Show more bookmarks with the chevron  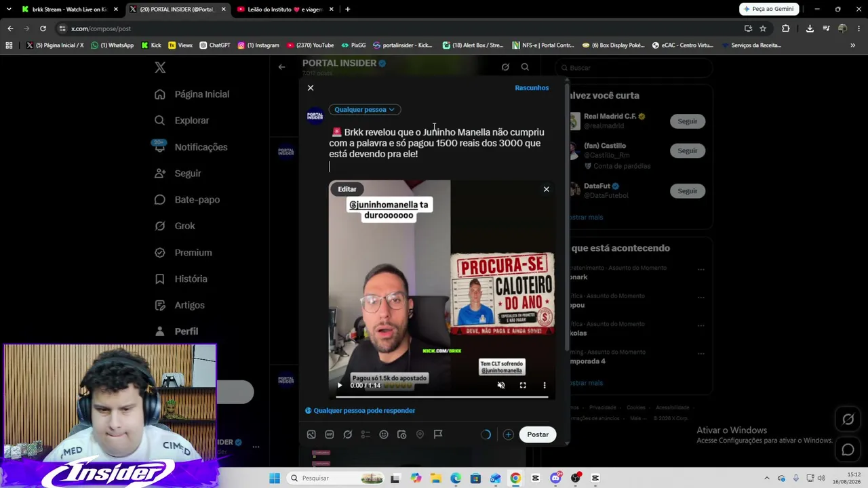[852, 45]
